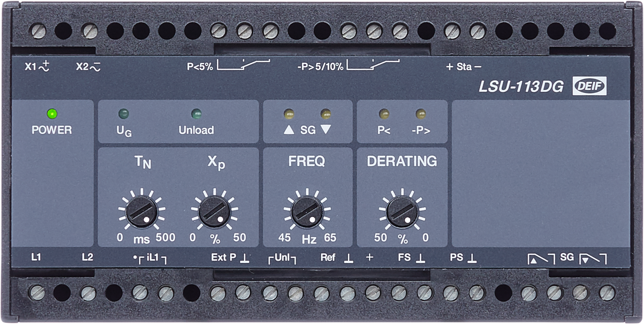Click the X1 DC supply symbol
Screen dimensions: 644x324
pyautogui.click(x=44, y=66)
